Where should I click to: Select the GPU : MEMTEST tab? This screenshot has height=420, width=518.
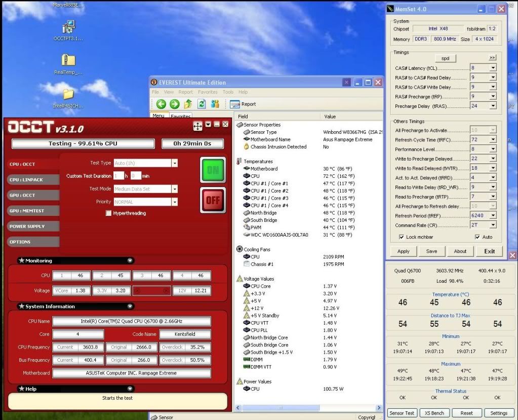[33, 210]
